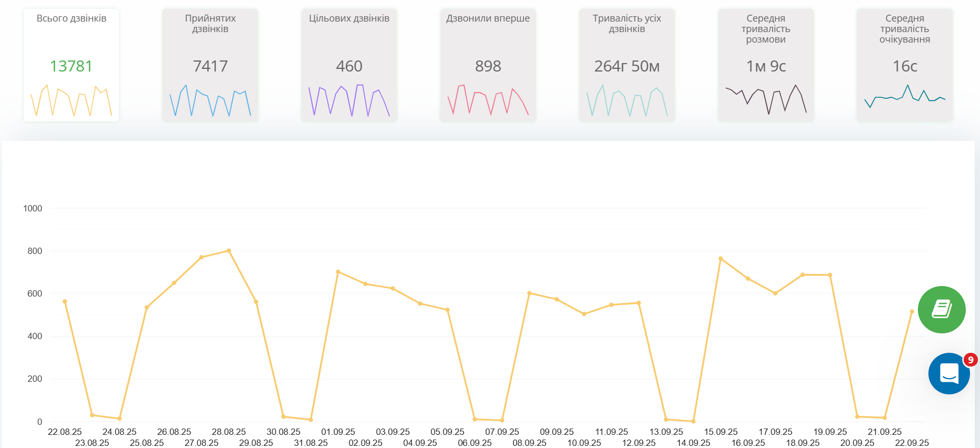The height and width of the screenshot is (448, 980).
Task: Click the '400' y-axis label
Action: pyautogui.click(x=35, y=336)
